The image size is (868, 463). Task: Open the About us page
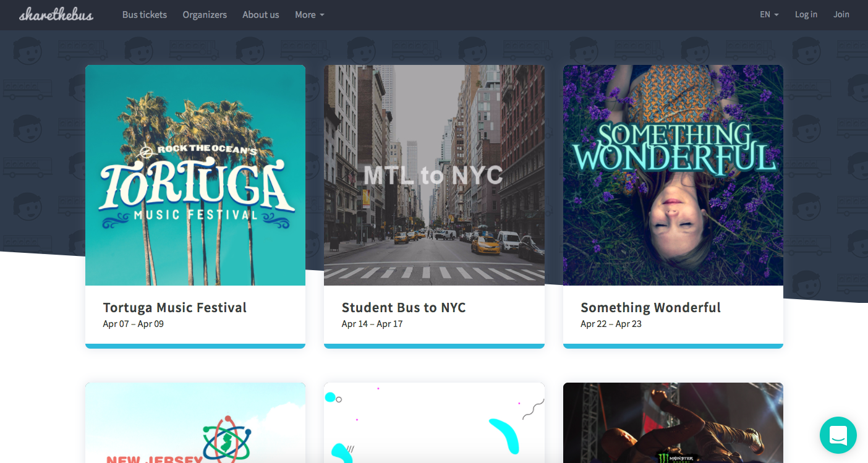pyautogui.click(x=260, y=14)
